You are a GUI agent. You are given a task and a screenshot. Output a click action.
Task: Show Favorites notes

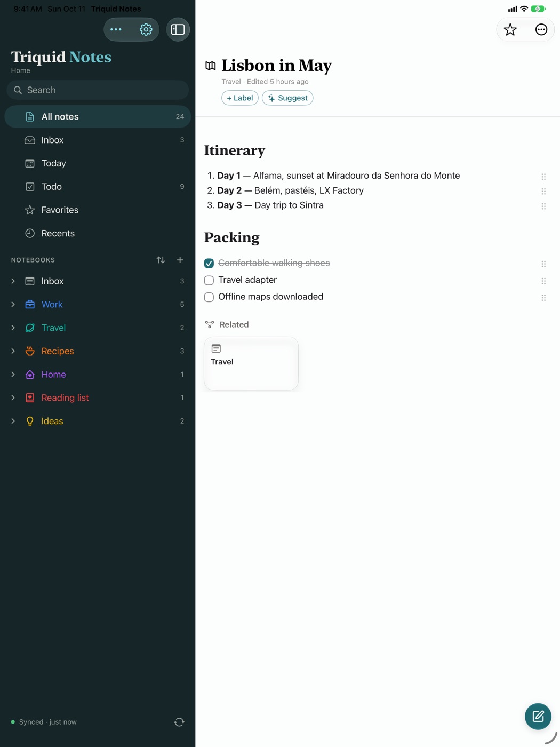click(x=98, y=210)
